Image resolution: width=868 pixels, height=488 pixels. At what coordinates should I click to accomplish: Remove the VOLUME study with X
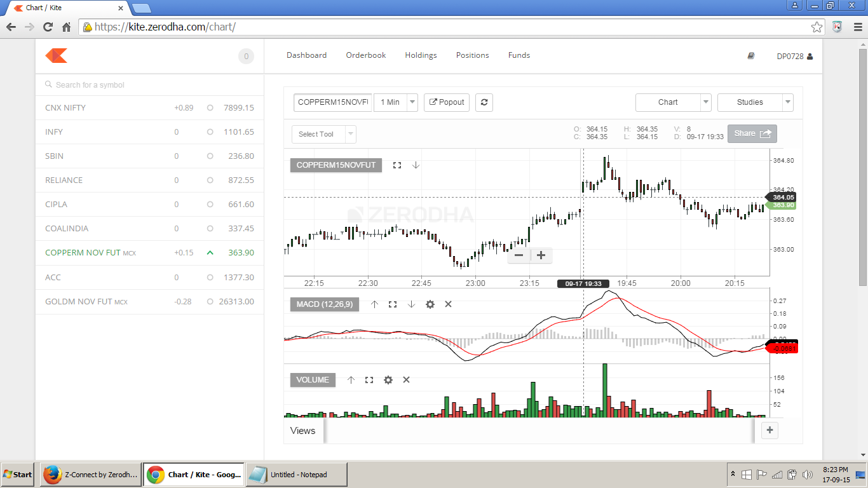(406, 380)
